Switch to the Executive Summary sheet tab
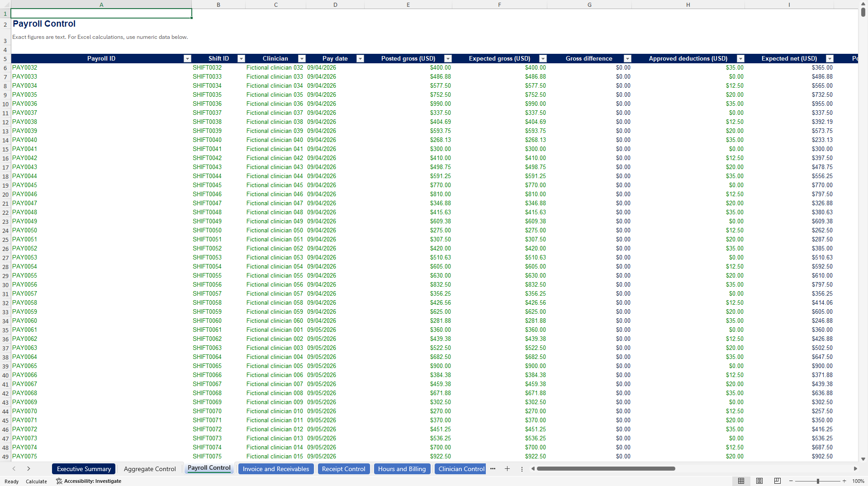The width and height of the screenshot is (868, 486). [84, 469]
